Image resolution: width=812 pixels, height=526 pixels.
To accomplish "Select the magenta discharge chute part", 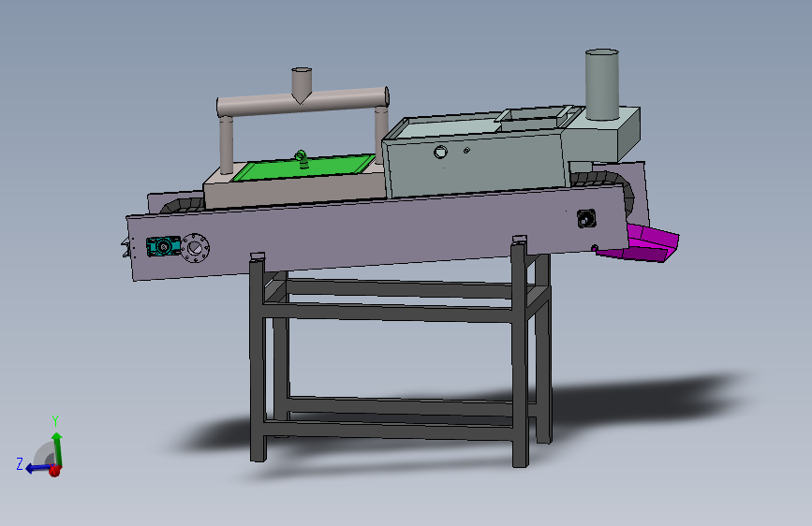I will click(x=642, y=243).
